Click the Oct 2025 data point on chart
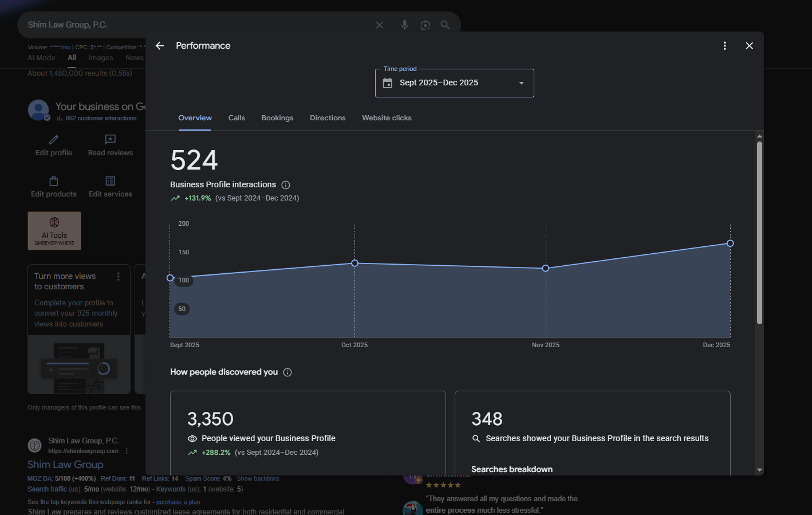The image size is (812, 515). click(x=354, y=264)
